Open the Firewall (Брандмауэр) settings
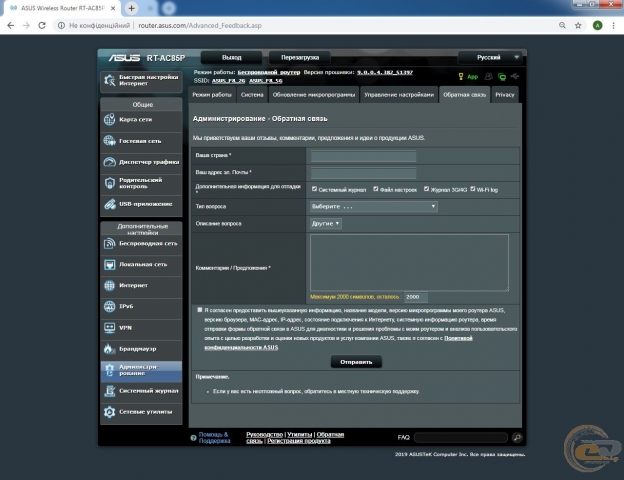 click(141, 348)
